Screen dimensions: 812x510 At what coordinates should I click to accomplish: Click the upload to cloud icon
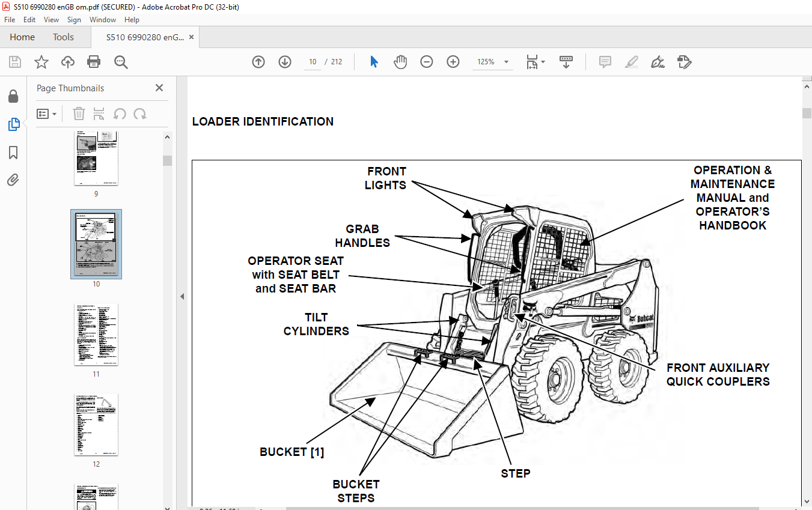coord(68,62)
